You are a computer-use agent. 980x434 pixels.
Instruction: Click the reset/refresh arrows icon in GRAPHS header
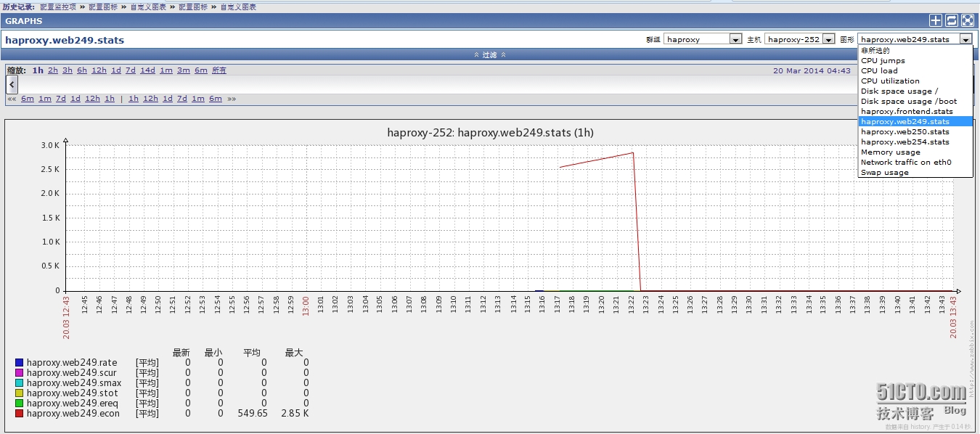coord(952,21)
